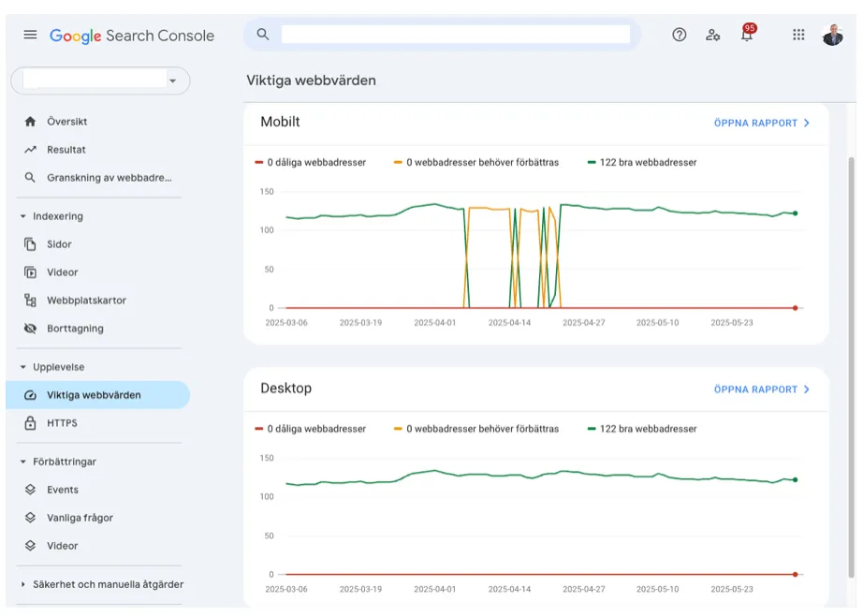
Task: Open the Desktop ÖPPNA RAPPORT link
Action: pyautogui.click(x=755, y=389)
